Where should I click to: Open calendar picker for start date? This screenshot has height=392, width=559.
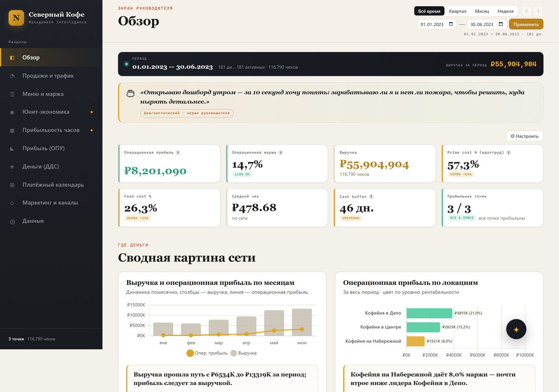pyautogui.click(x=451, y=24)
